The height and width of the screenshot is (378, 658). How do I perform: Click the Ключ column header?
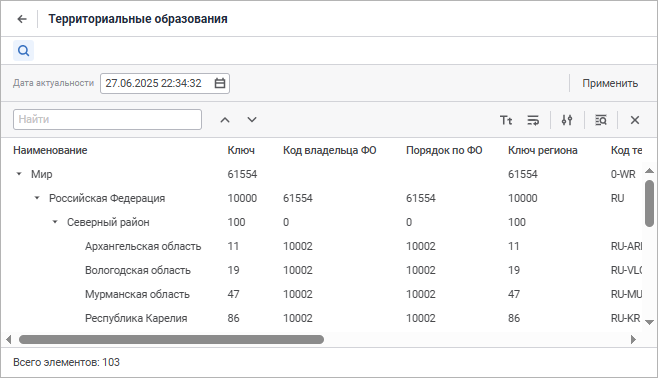point(241,150)
